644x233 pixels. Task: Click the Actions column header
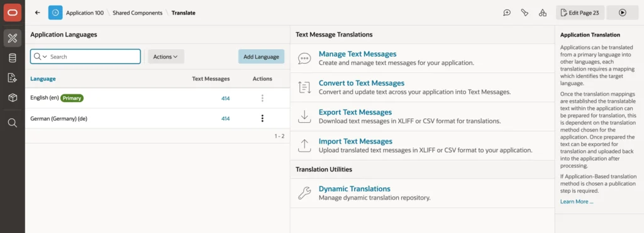[262, 79]
